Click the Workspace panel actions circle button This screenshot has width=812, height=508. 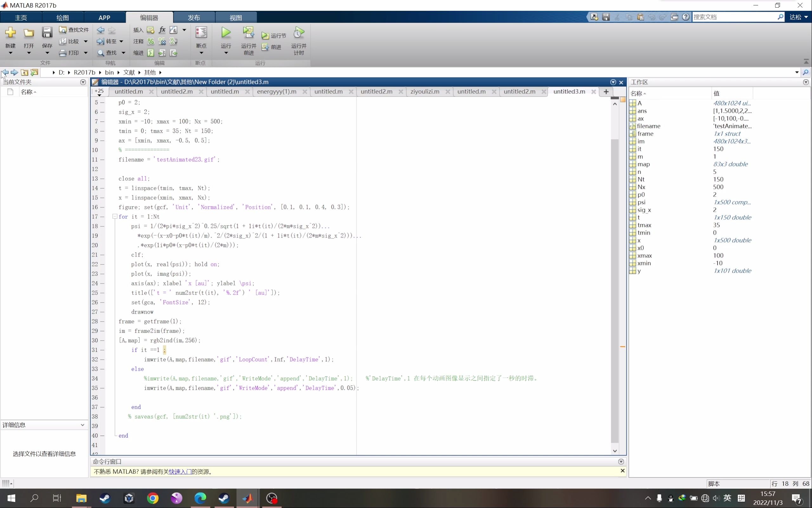[x=806, y=82]
